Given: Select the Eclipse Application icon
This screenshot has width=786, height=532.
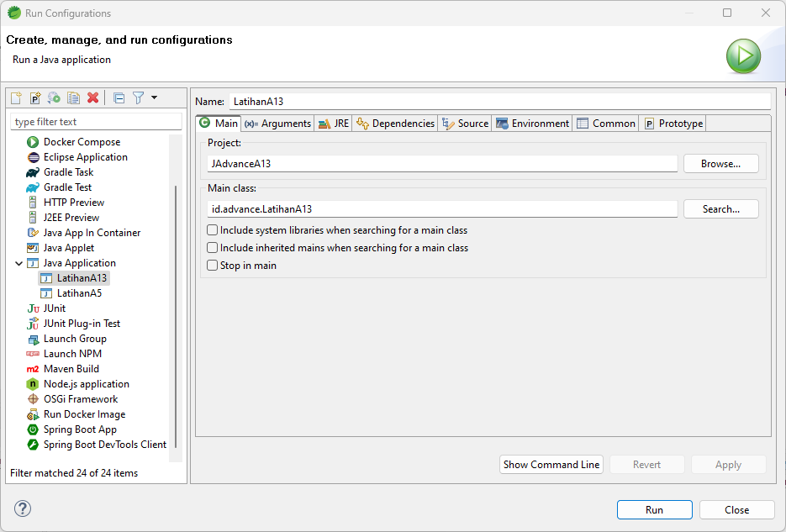Looking at the screenshot, I should (33, 157).
